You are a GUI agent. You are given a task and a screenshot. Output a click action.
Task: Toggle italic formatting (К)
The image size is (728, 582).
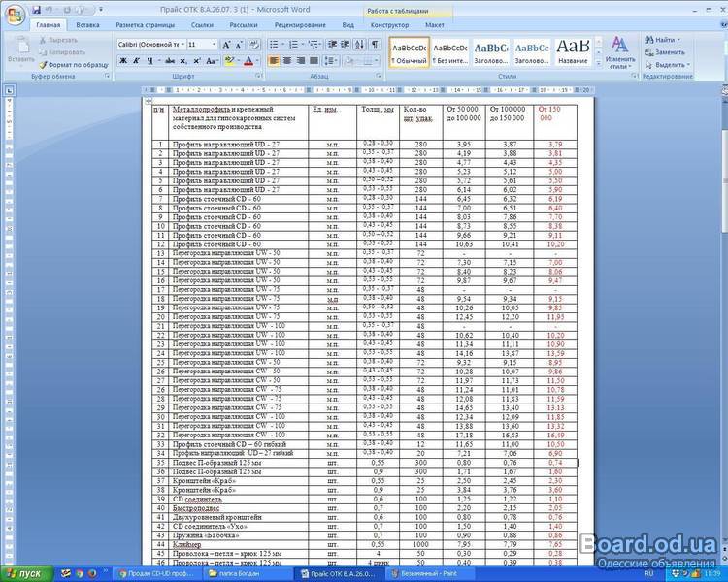point(137,60)
